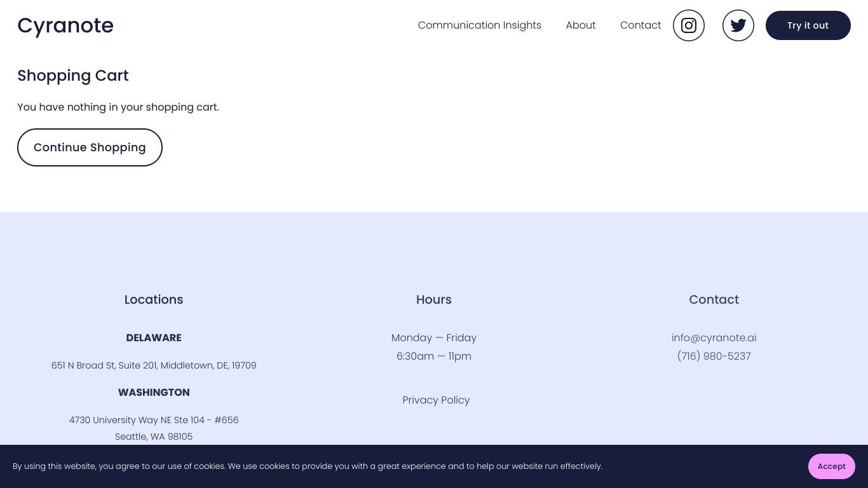Click 'You have nothing in your shopping cart' text
The width and height of the screenshot is (868, 488).
[118, 107]
